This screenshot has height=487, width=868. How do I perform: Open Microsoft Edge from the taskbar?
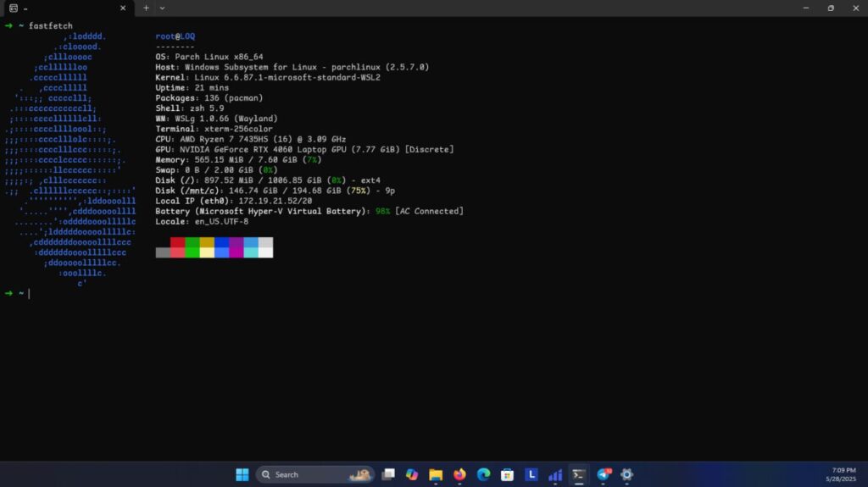[x=483, y=474]
